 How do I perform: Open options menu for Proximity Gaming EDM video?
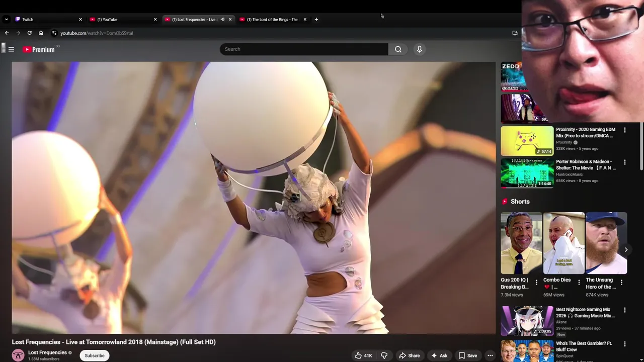(625, 130)
